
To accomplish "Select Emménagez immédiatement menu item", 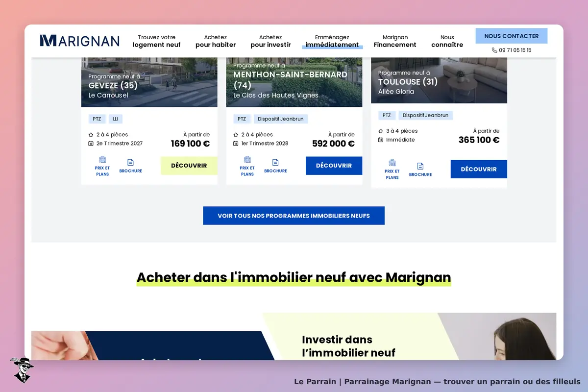I will 332,41.
